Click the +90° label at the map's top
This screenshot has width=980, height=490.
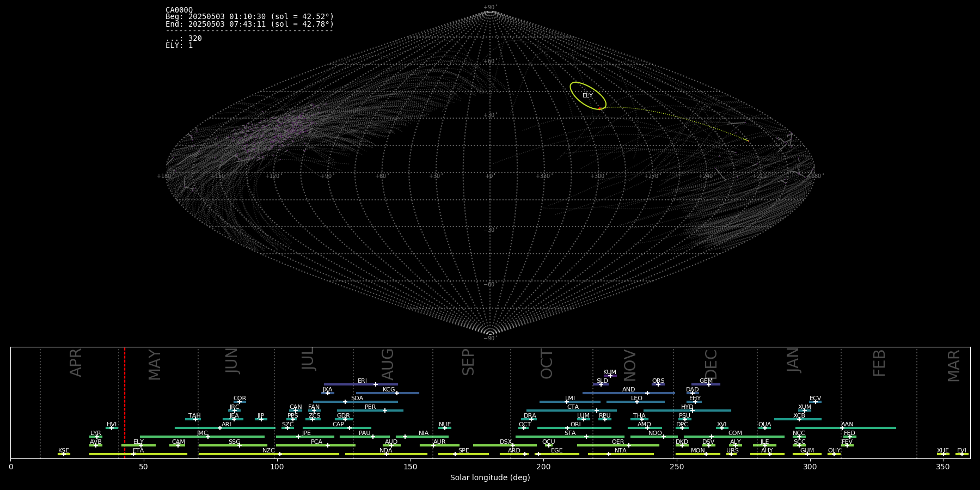[491, 7]
